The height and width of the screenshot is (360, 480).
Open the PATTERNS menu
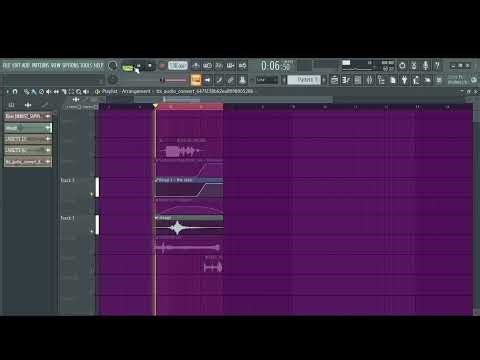click(x=40, y=65)
